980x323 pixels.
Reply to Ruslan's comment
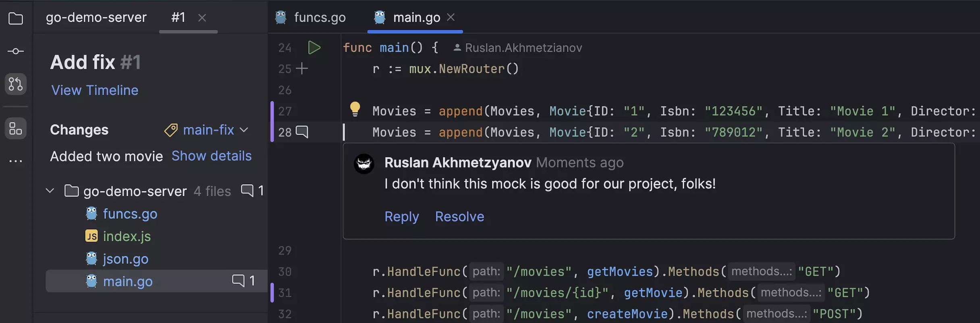pos(401,216)
